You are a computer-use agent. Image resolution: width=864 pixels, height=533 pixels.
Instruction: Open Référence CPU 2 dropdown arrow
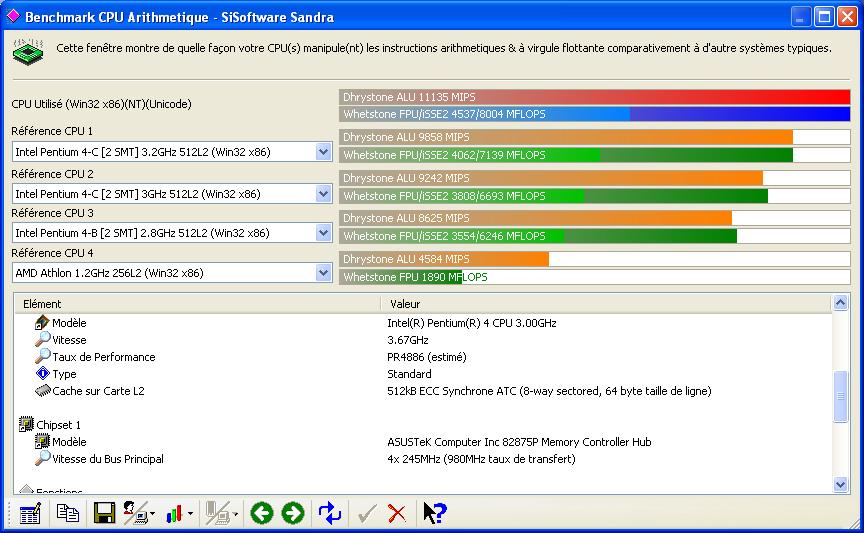323,193
